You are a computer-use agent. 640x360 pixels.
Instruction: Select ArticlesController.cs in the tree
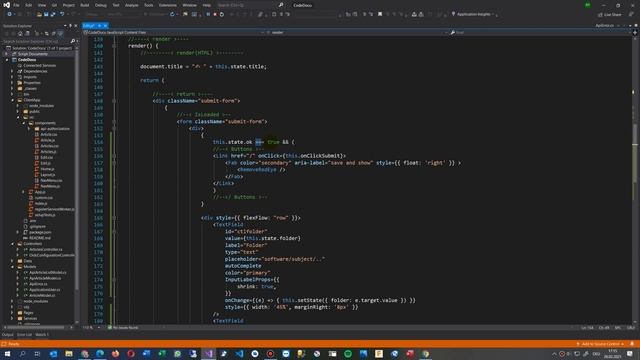tap(45, 249)
